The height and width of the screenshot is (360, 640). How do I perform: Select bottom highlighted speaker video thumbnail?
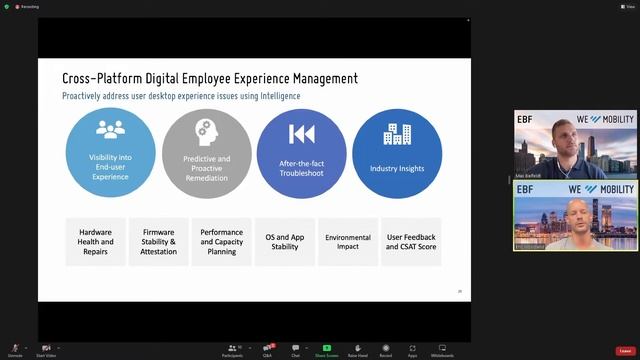click(x=575, y=216)
